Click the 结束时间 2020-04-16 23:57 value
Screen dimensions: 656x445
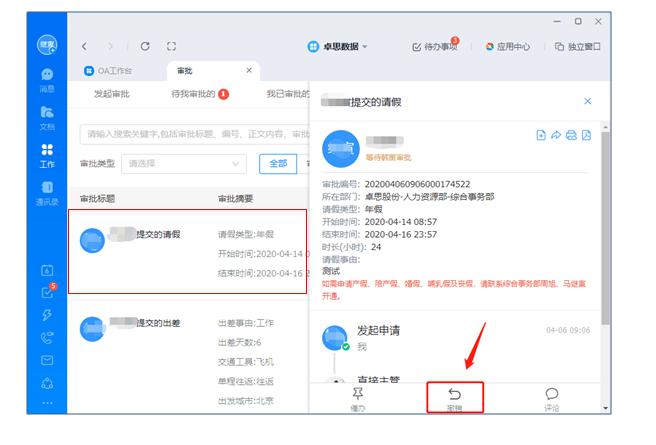tap(400, 234)
